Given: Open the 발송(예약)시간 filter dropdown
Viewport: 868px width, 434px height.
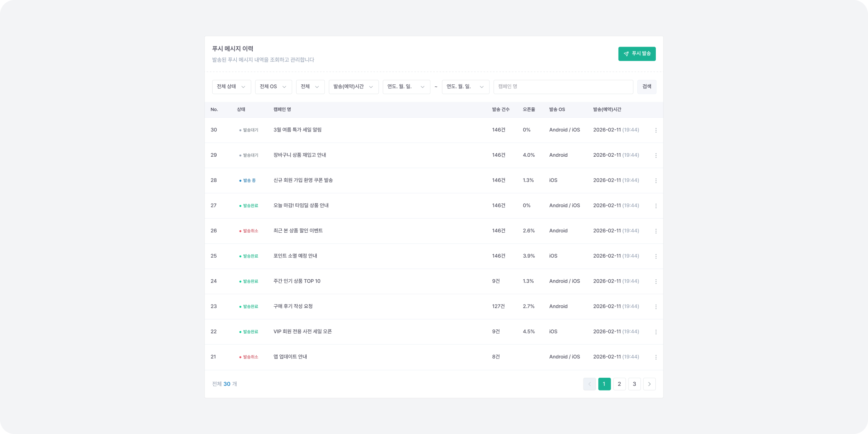Looking at the screenshot, I should click(354, 87).
